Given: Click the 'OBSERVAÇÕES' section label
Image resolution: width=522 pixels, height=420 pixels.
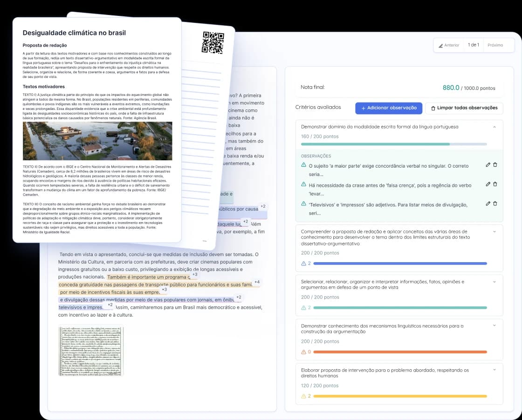Looking at the screenshot, I should coord(316,156).
